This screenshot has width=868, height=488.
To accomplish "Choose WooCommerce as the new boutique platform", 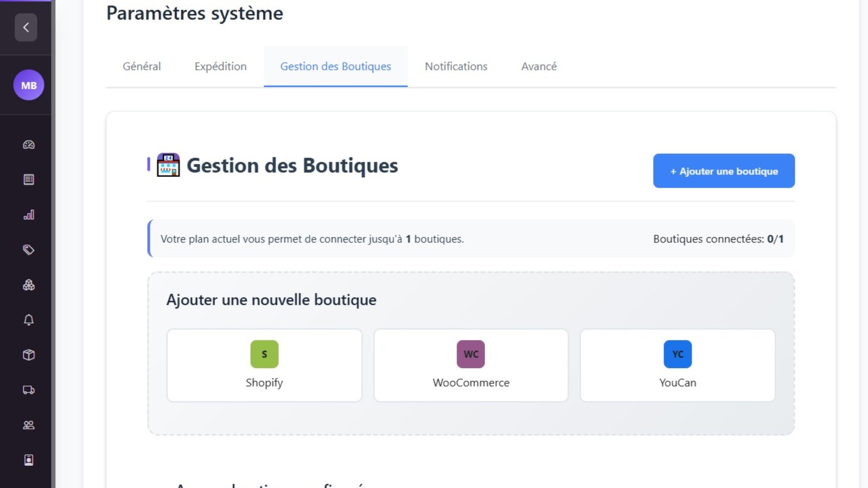I will tap(470, 364).
